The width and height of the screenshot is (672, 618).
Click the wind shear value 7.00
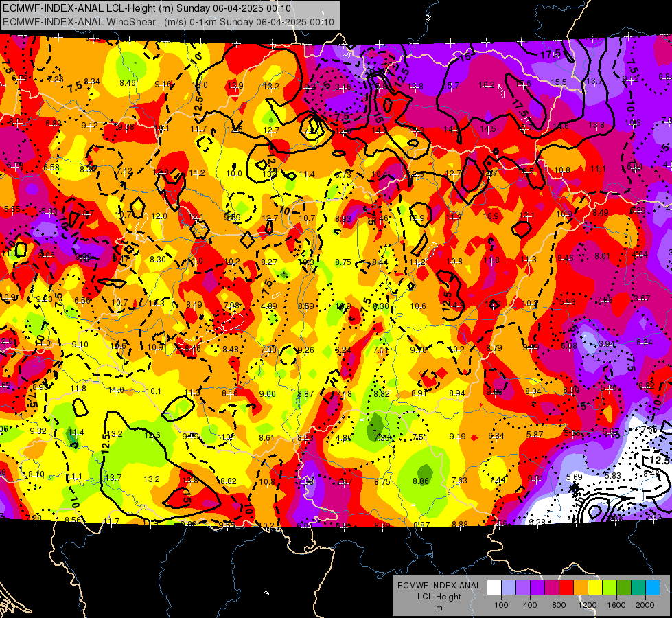268,350
